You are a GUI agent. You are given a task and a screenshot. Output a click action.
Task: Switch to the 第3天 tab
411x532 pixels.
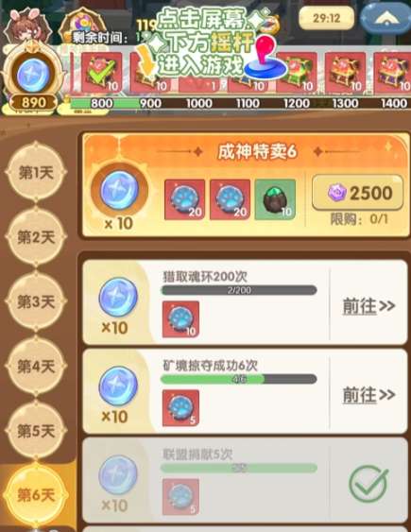click(x=36, y=301)
